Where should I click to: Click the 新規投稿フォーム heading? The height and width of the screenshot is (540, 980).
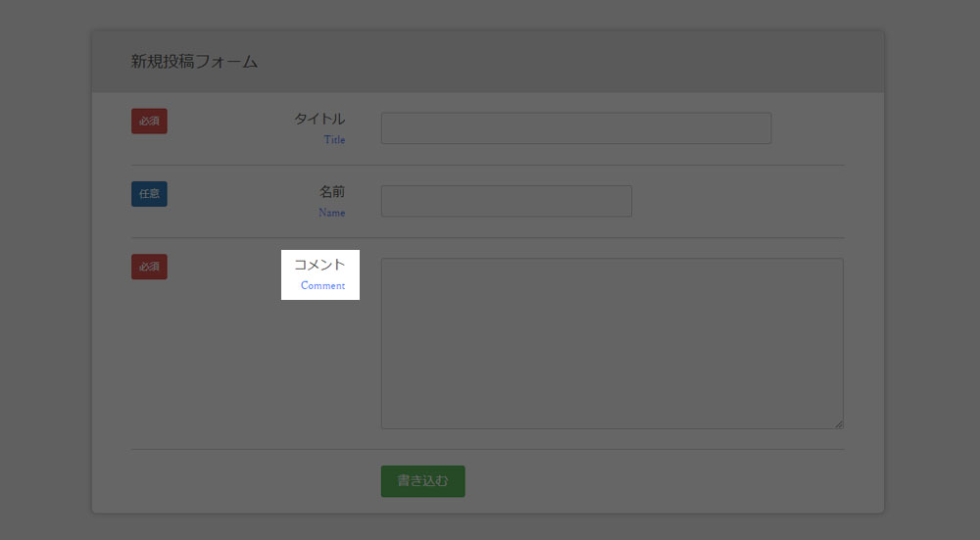(194, 62)
